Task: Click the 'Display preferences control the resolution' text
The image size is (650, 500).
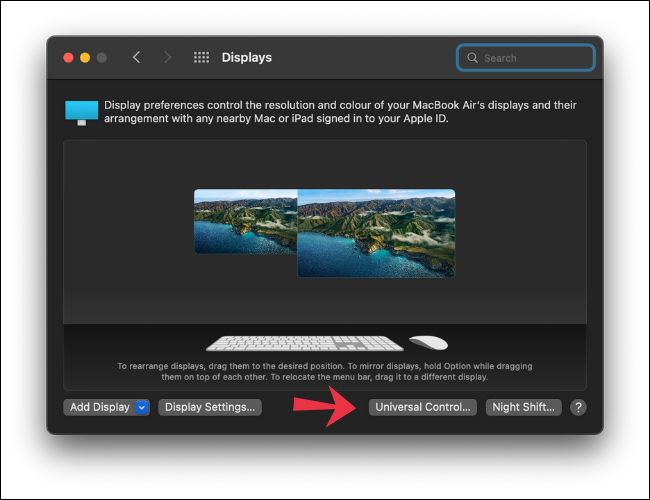Action: pyautogui.click(x=340, y=112)
